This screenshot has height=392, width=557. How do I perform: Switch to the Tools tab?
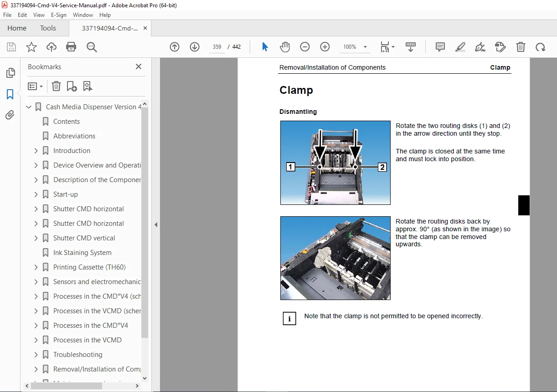coord(48,28)
